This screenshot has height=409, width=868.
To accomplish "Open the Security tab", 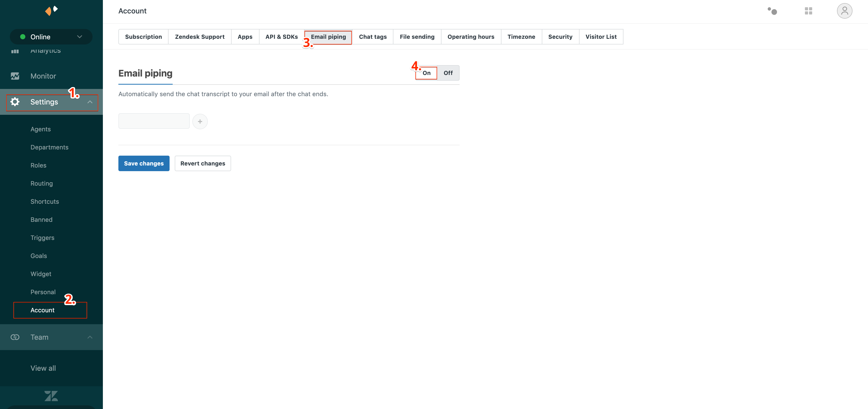I will pos(560,37).
